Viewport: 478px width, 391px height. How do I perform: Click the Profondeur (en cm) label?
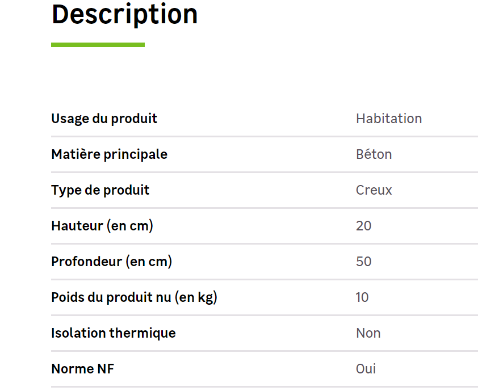(x=112, y=261)
